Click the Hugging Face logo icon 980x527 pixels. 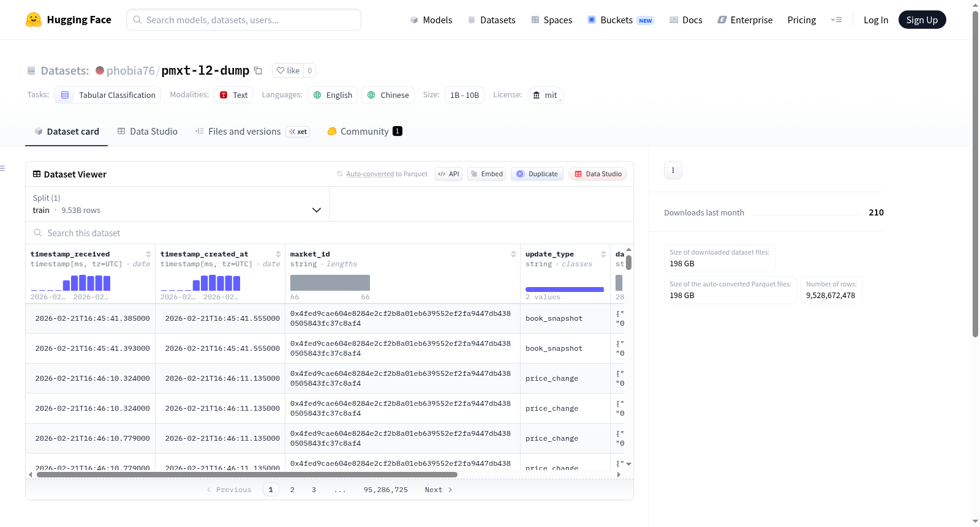34,20
